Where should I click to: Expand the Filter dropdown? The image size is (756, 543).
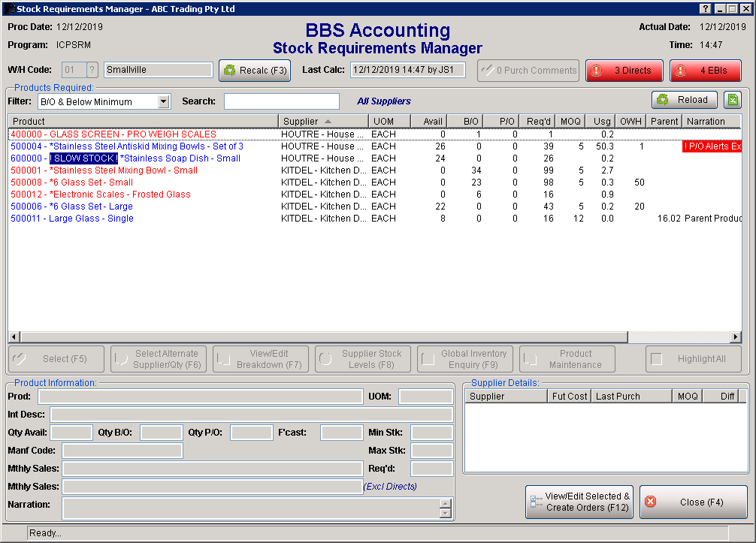164,101
